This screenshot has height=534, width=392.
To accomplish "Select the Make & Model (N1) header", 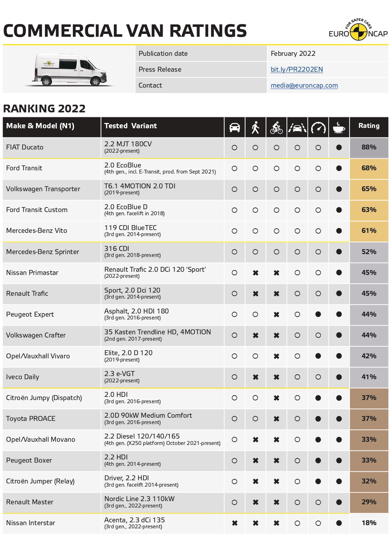I will [x=40, y=126].
